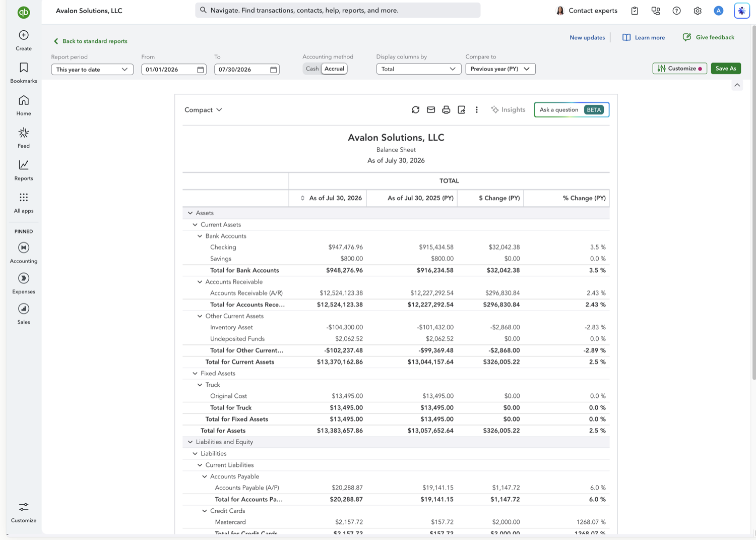This screenshot has width=756, height=540.
Task: Print the report using printer icon
Action: (446, 110)
